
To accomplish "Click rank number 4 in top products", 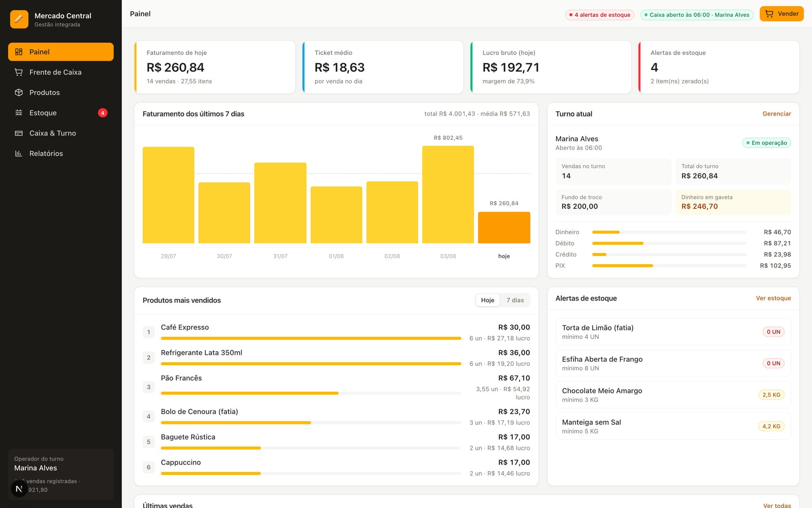I will point(149,417).
